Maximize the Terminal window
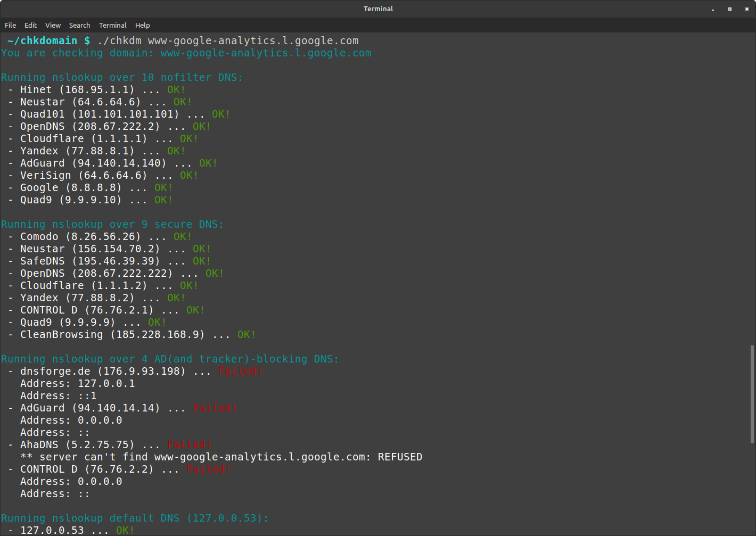 tap(730, 9)
